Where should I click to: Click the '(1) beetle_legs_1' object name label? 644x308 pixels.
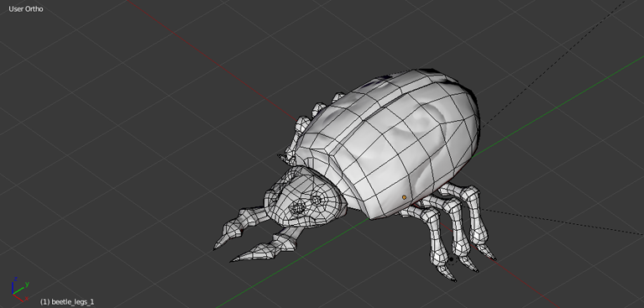point(67,302)
